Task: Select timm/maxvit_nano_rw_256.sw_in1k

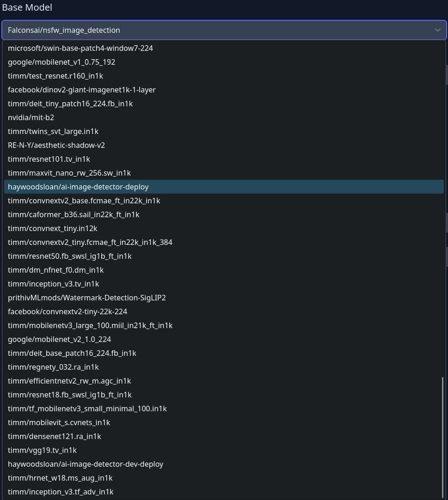Action: (224, 173)
